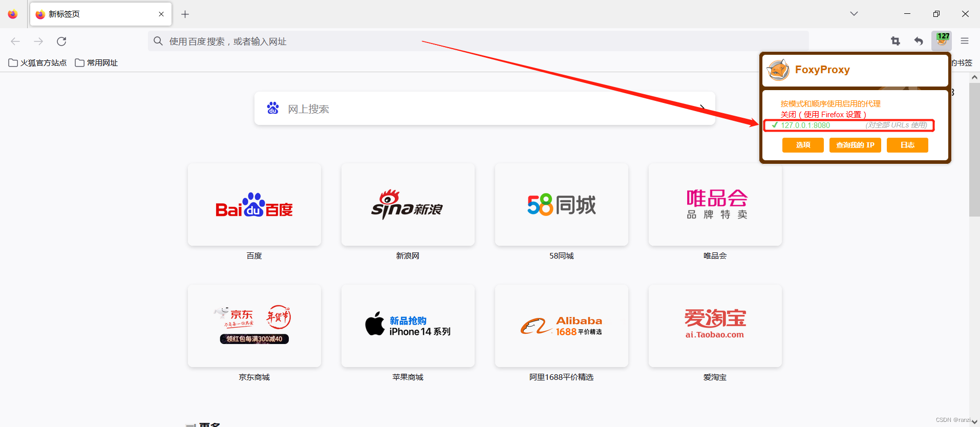This screenshot has width=980, height=427.
Task: Click the FoxyProxy fox logo
Action: coord(778,70)
